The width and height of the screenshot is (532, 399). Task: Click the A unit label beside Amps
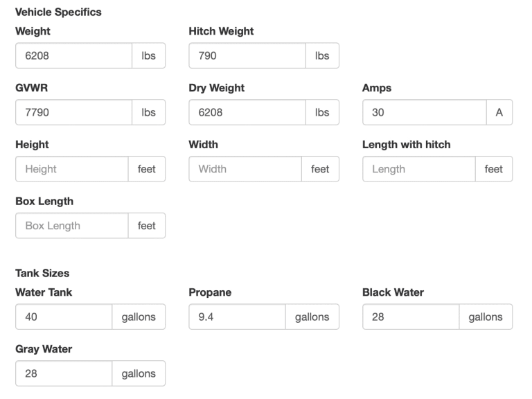(x=499, y=112)
